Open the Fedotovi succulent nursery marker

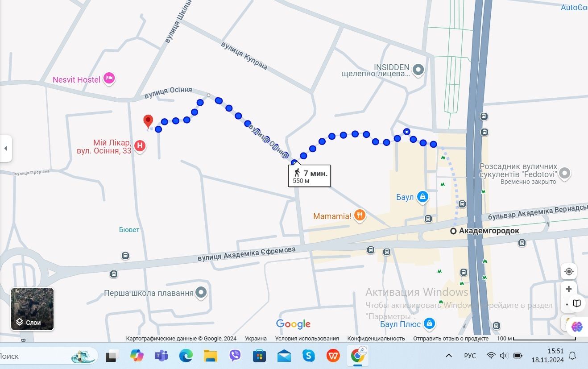point(565,174)
